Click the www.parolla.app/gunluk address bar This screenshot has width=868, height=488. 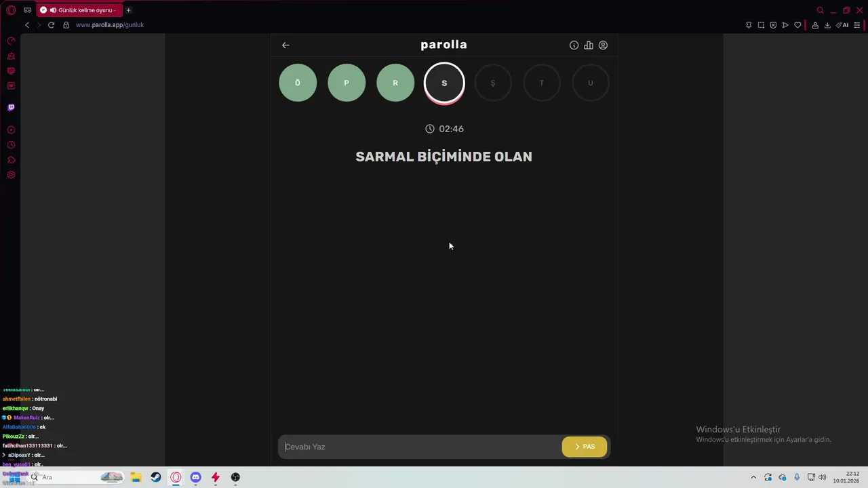110,25
